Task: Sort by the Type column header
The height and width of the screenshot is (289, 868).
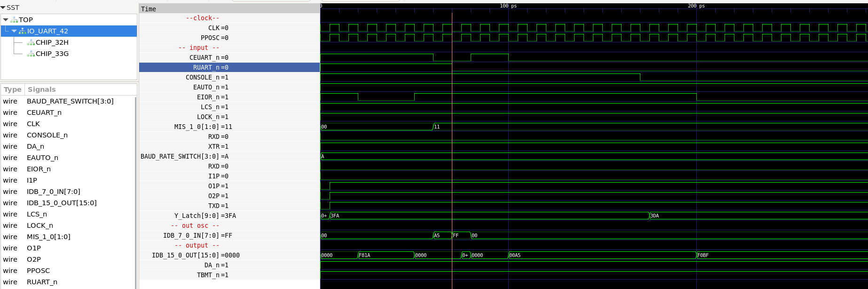Action: click(13, 89)
